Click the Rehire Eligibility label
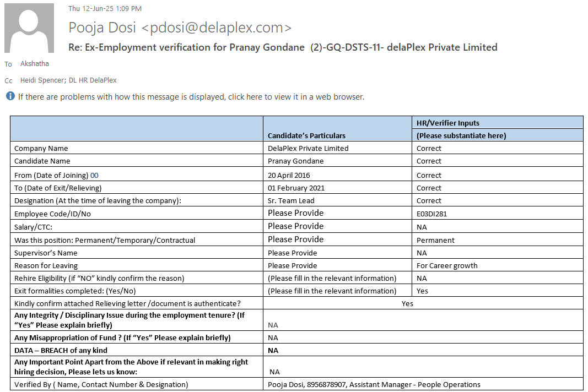The image size is (588, 392). (99, 279)
